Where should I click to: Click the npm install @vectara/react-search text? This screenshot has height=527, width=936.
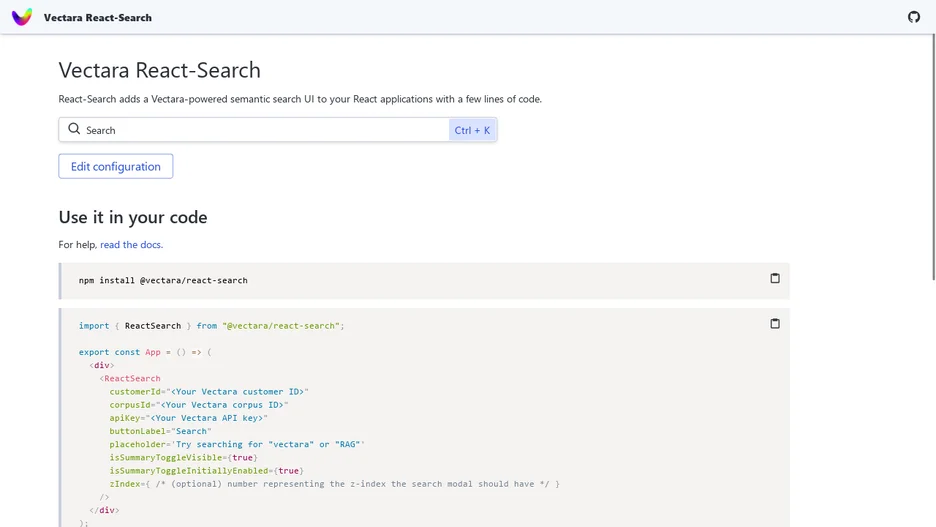tap(163, 281)
